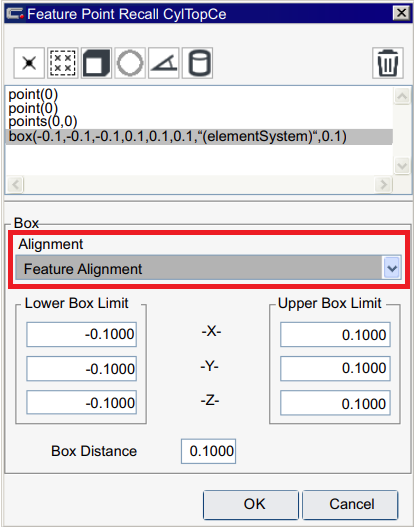
Task: Click the list's scroll up arrow
Action: tap(402, 96)
